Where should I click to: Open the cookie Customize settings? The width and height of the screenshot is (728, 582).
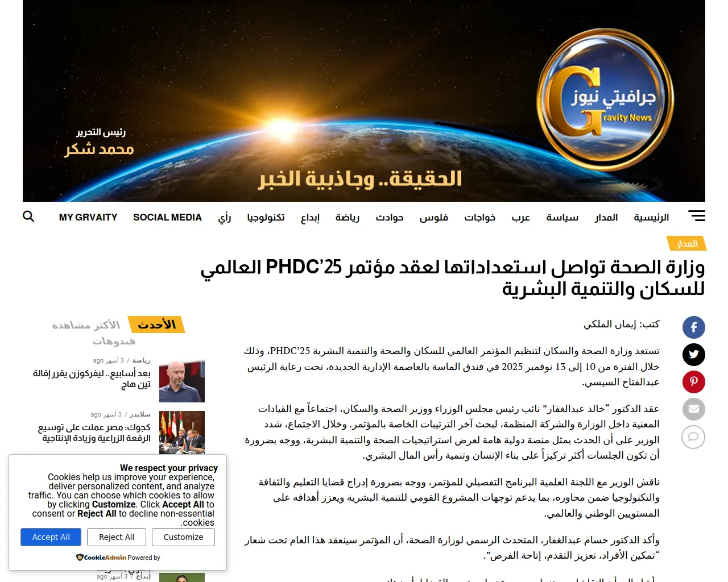click(x=183, y=537)
